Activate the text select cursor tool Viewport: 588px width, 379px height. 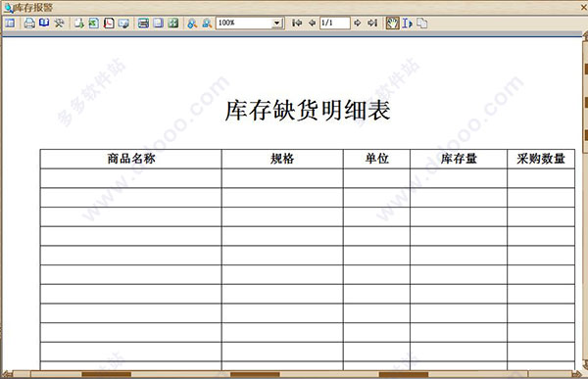coord(408,24)
